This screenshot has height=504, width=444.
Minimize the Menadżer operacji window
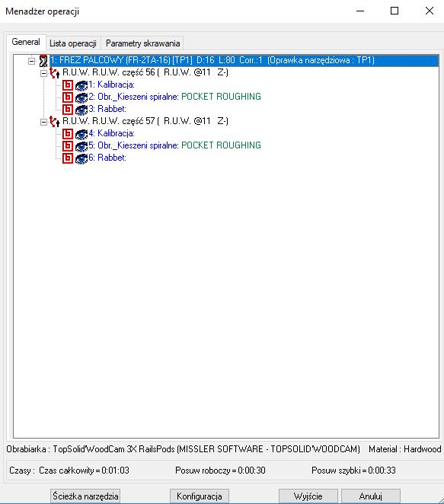[360, 11]
